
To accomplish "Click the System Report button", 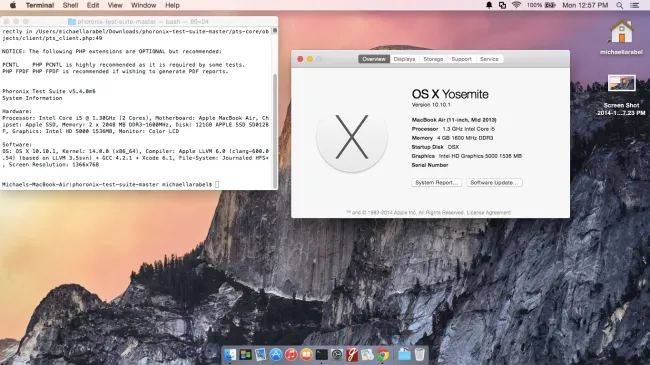I will [437, 182].
